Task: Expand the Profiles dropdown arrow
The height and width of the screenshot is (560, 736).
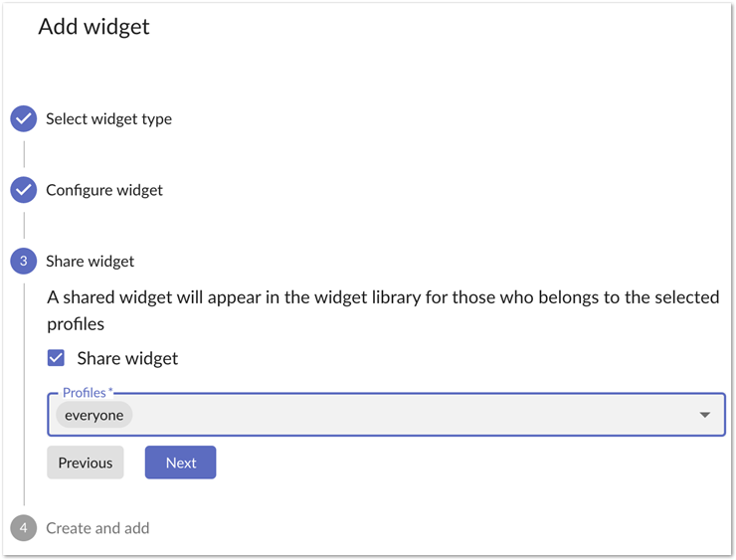Action: point(704,415)
